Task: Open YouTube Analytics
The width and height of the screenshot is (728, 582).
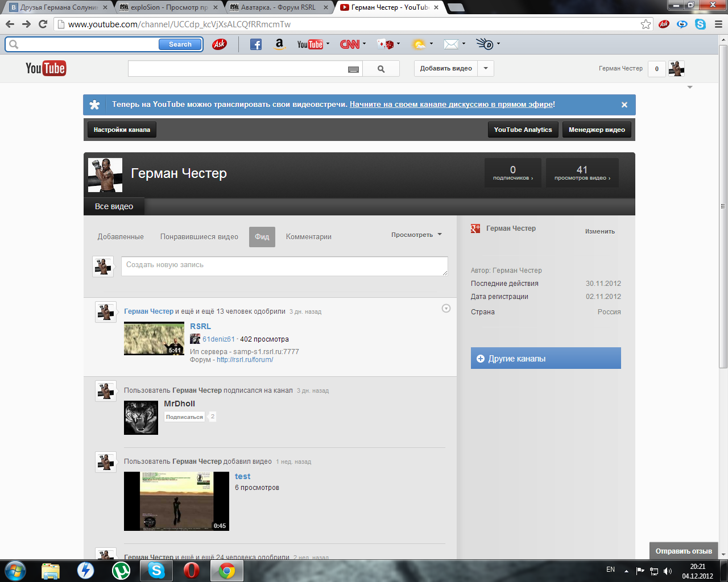Action: [523, 130]
